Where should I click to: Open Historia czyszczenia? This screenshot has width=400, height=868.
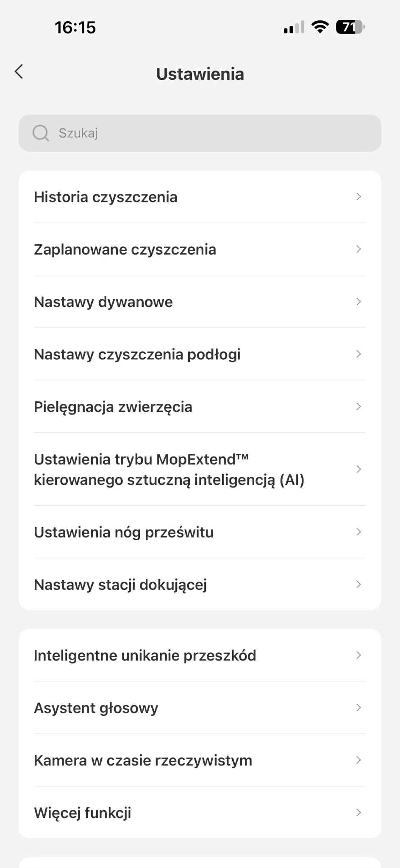(x=200, y=197)
